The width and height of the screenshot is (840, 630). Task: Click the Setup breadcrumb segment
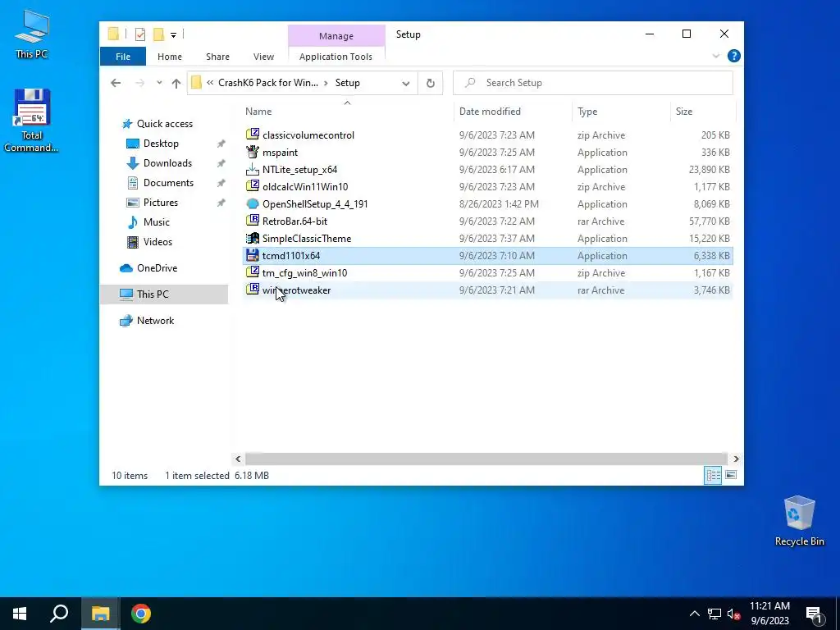tap(348, 83)
